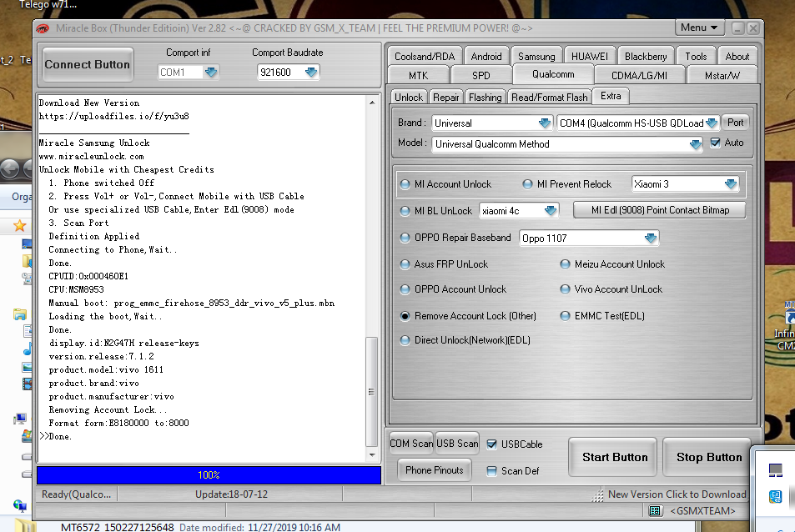Viewport: 795px width, 532px height.
Task: Click the COM Scan button
Action: click(411, 444)
